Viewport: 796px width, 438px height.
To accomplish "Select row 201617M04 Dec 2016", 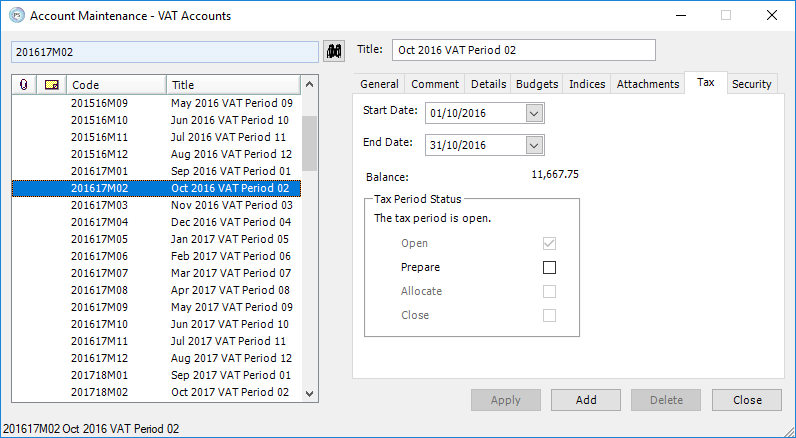I will 156,222.
